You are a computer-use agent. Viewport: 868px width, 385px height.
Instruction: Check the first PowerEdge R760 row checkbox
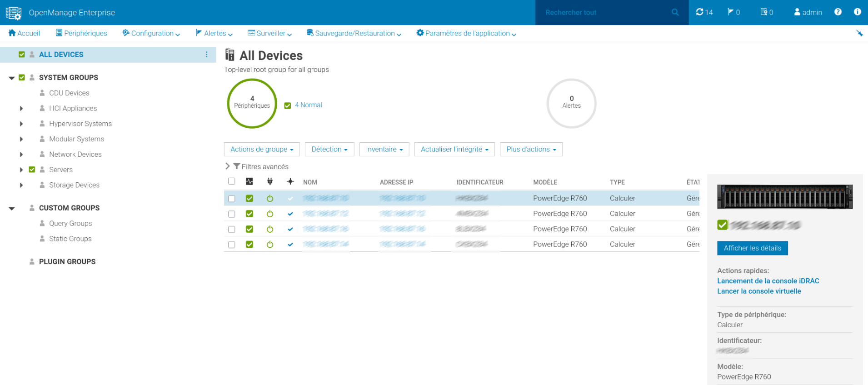[232, 199]
